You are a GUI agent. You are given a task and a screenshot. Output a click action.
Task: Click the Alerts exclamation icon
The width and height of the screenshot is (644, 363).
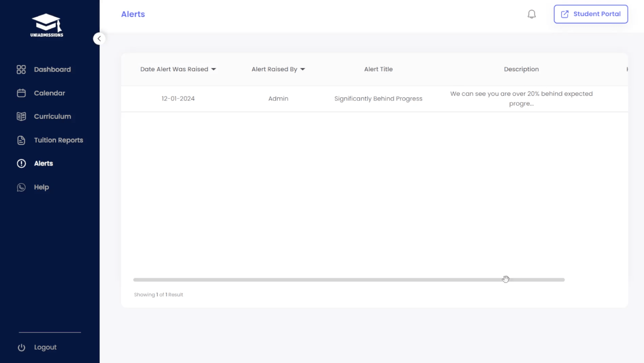(21, 163)
